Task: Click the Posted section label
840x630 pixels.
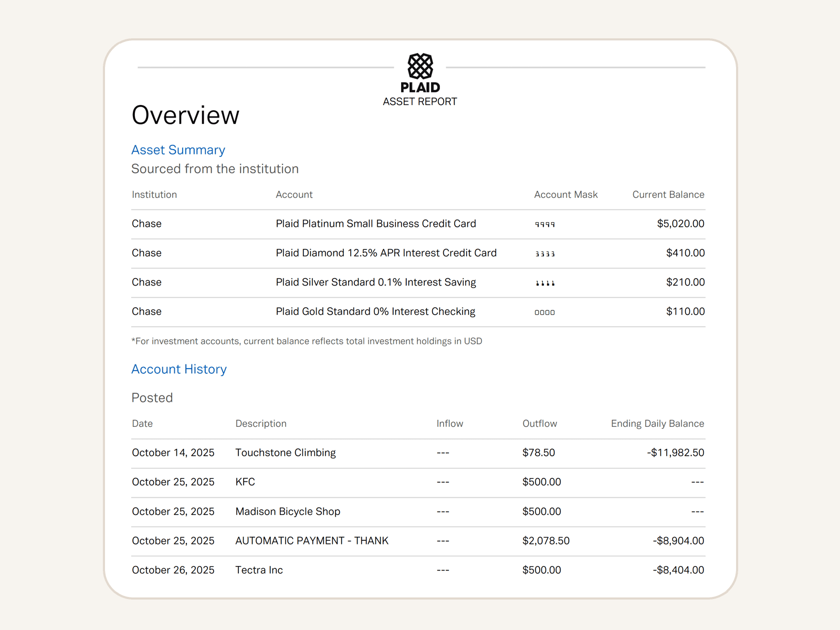Action: (152, 398)
